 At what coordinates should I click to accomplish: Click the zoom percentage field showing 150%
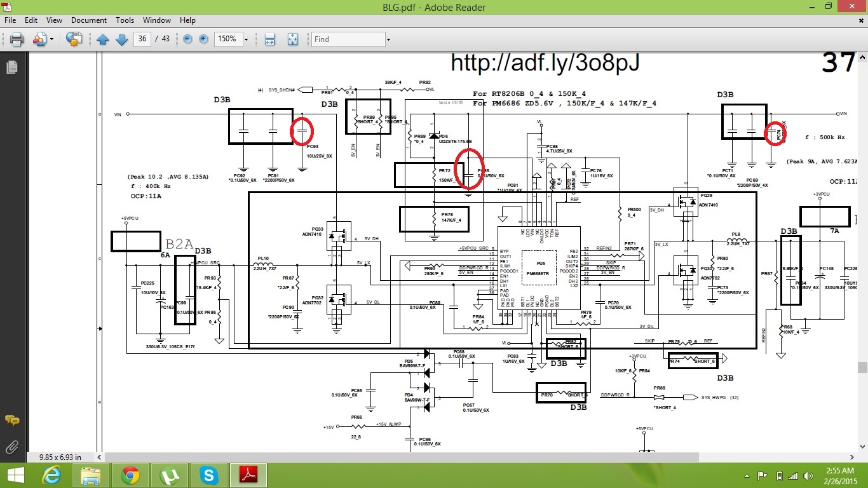pyautogui.click(x=227, y=39)
